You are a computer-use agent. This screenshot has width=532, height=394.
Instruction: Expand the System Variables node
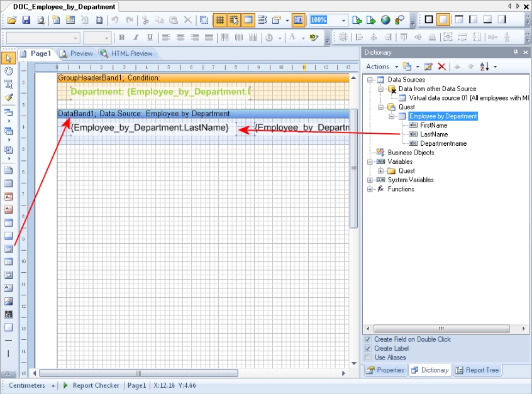[x=370, y=180]
